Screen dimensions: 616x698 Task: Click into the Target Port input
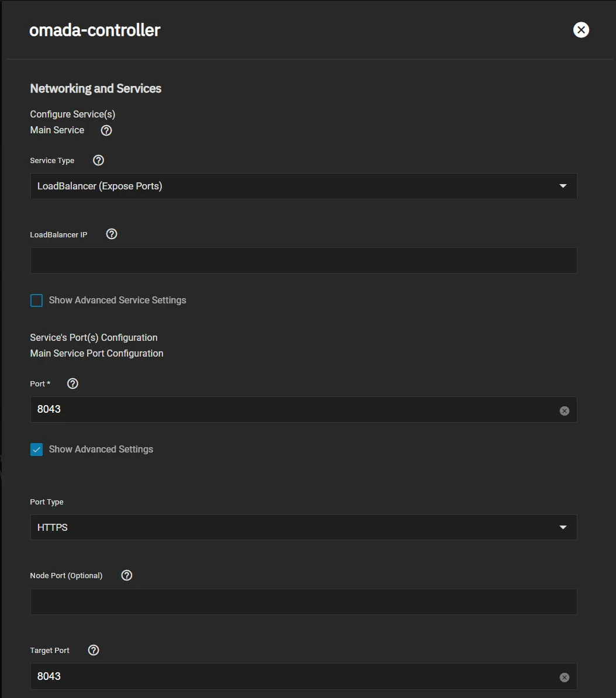tap(292, 676)
